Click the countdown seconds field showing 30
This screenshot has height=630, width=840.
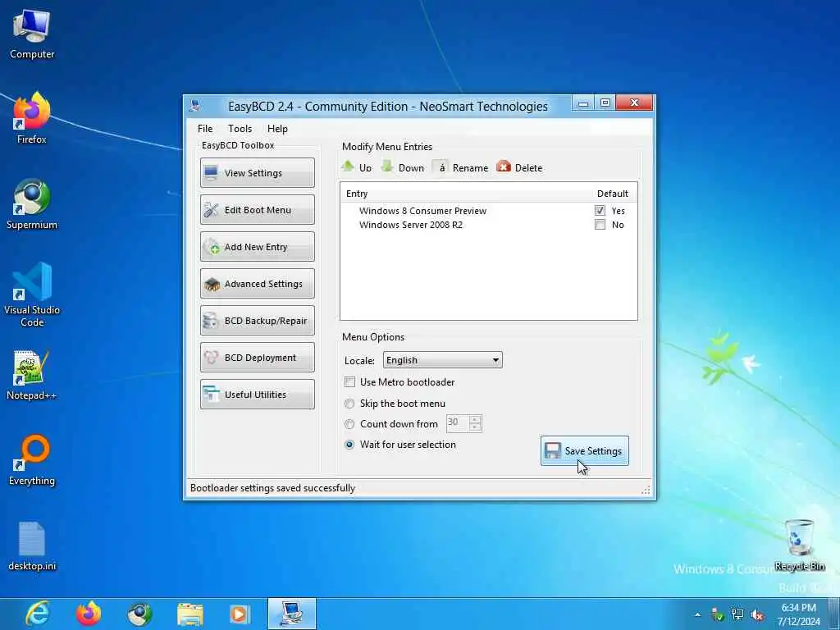coord(457,423)
